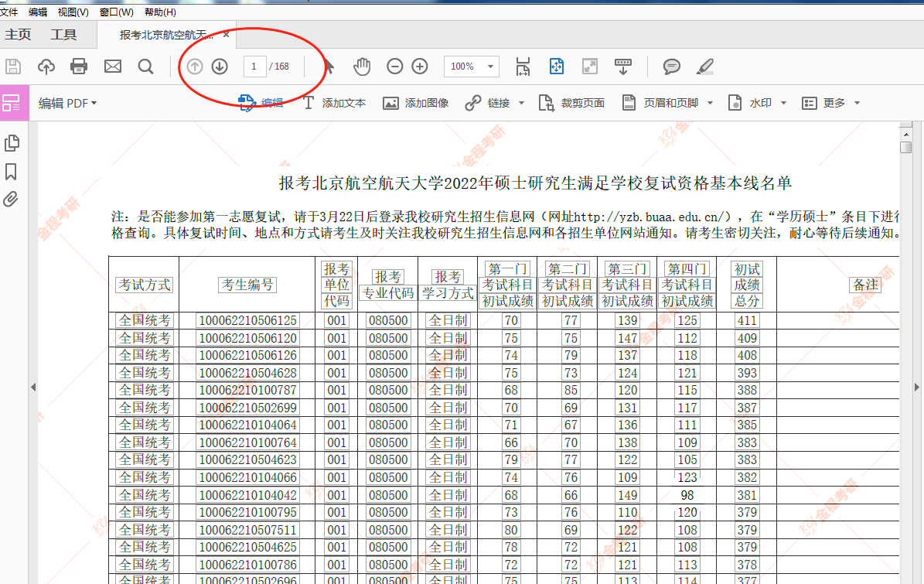Click the 备注 column header
The height and width of the screenshot is (584, 924).
coord(866,285)
